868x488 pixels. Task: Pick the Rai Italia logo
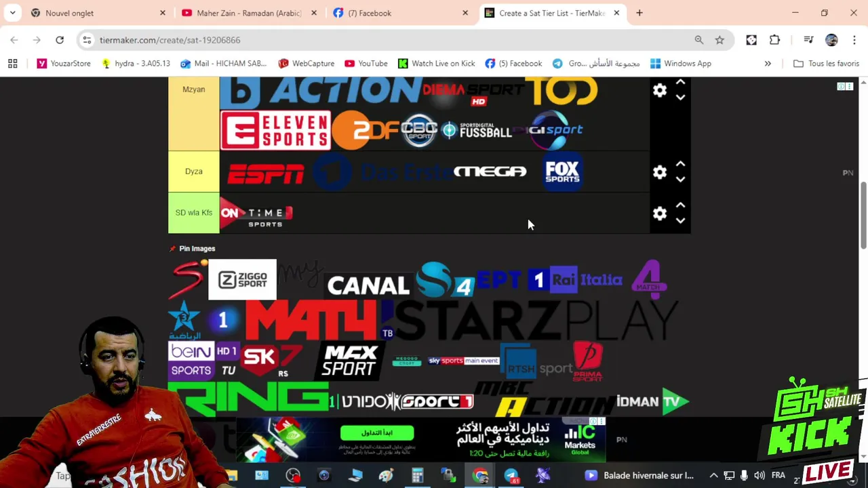tap(587, 280)
